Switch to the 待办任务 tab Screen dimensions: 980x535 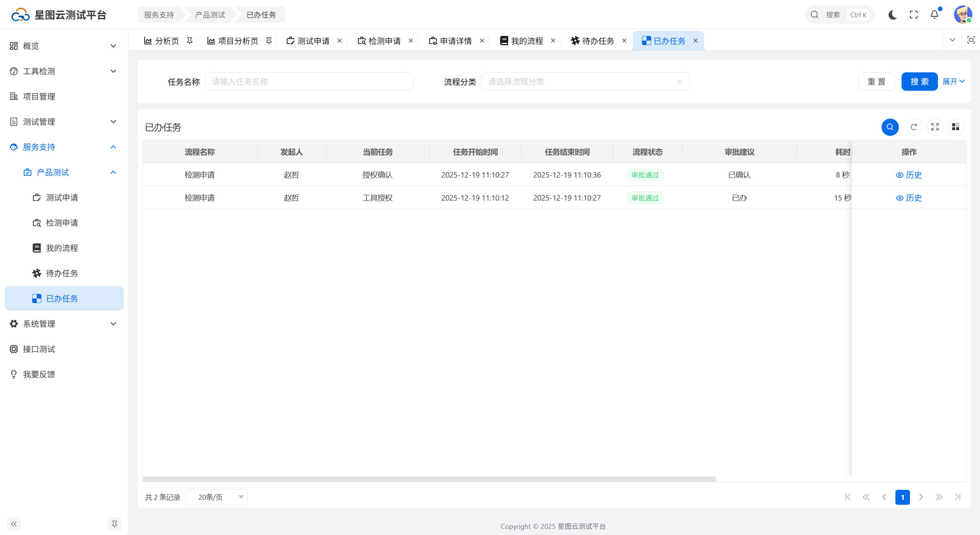point(598,41)
